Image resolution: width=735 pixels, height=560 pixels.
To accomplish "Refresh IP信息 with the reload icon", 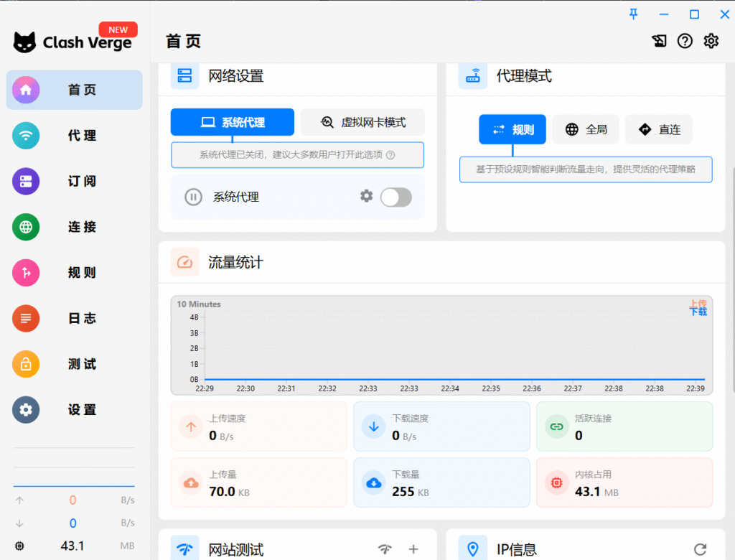I will [x=700, y=549].
